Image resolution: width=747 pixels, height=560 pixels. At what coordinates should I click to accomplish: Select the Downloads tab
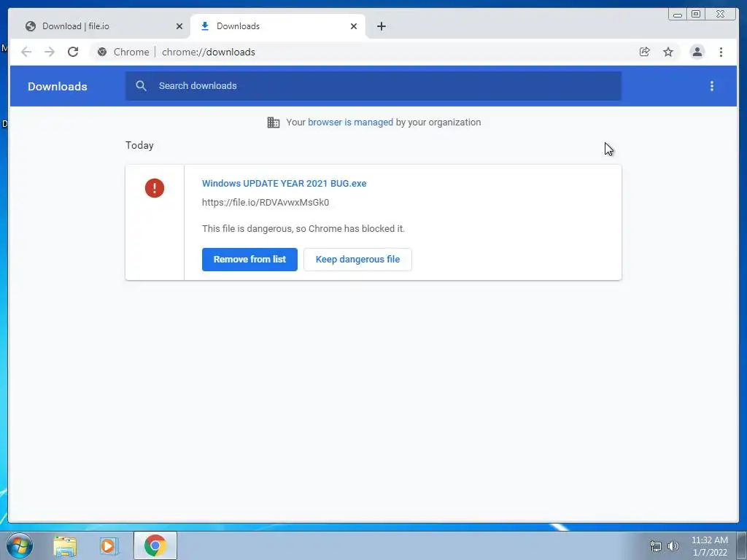point(278,26)
